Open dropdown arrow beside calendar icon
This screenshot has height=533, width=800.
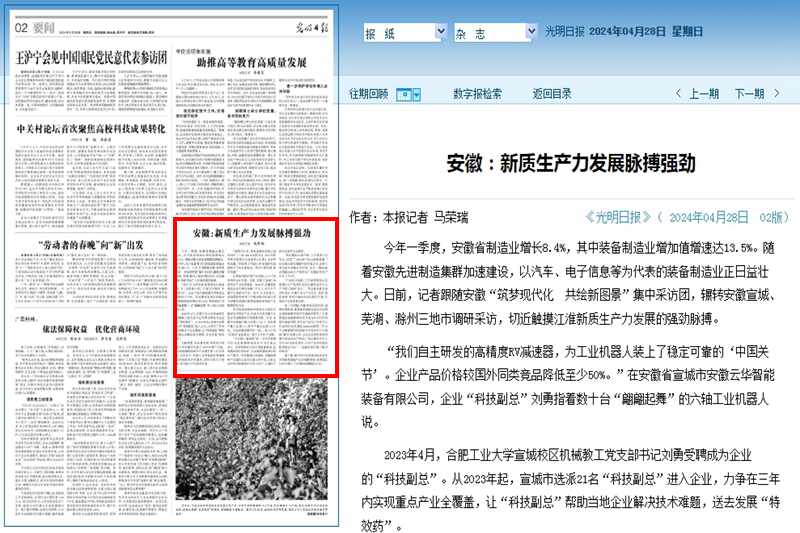tap(416, 94)
